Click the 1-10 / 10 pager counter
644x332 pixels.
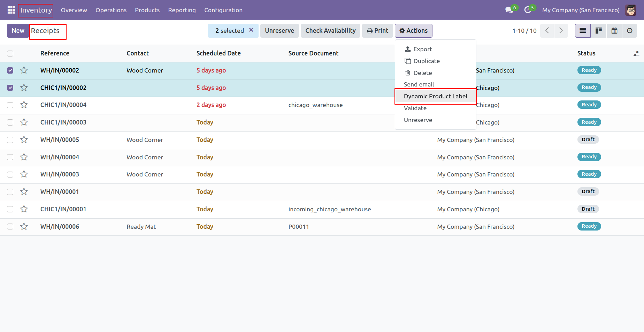click(x=524, y=31)
